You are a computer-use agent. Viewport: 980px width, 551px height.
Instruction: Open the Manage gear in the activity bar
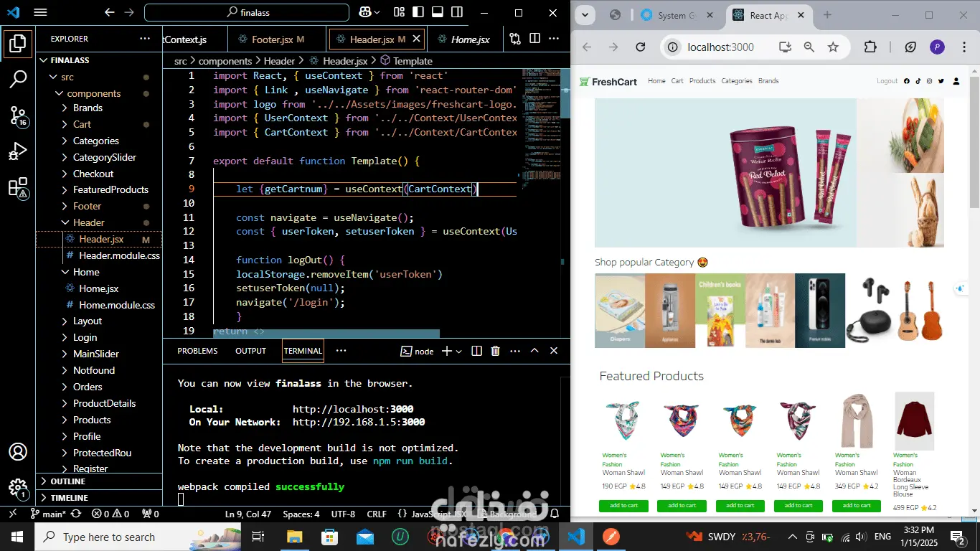tap(18, 488)
